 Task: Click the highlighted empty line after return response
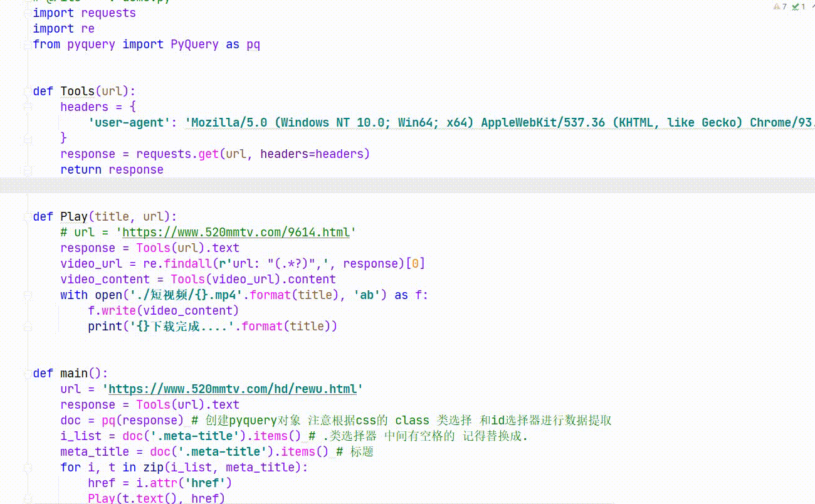click(x=407, y=186)
